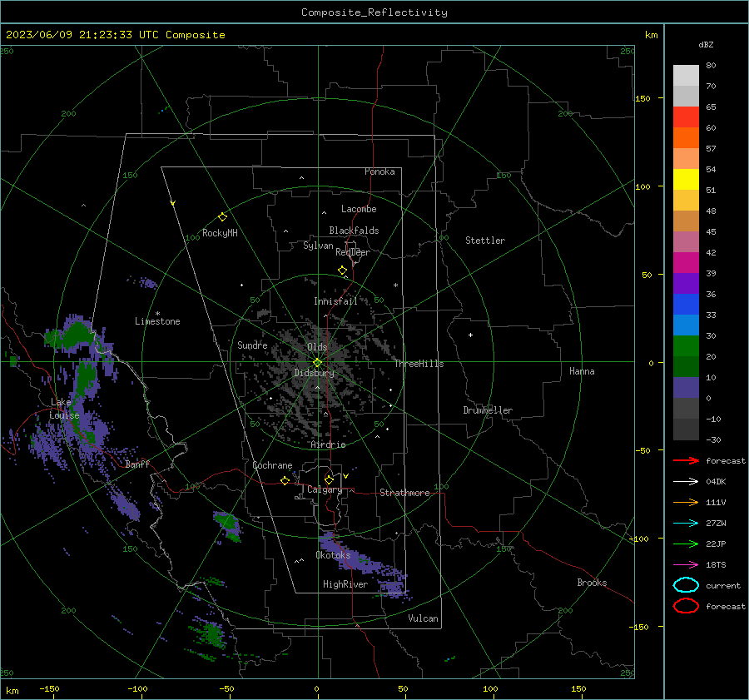Click the red forecast arrow legend icon

[686, 460]
